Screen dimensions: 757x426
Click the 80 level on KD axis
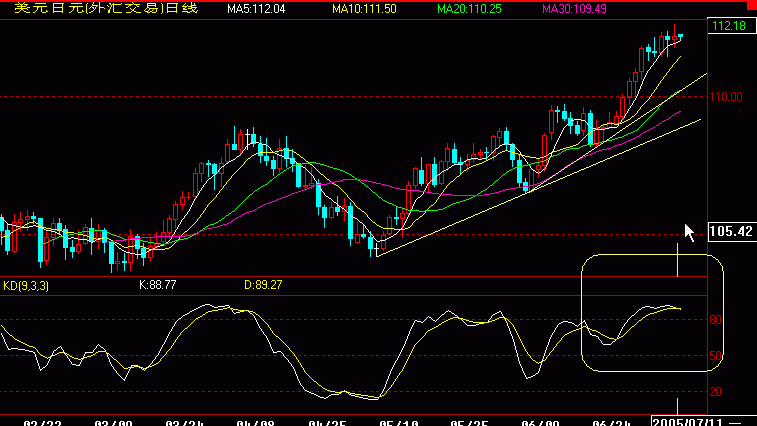tap(715, 320)
